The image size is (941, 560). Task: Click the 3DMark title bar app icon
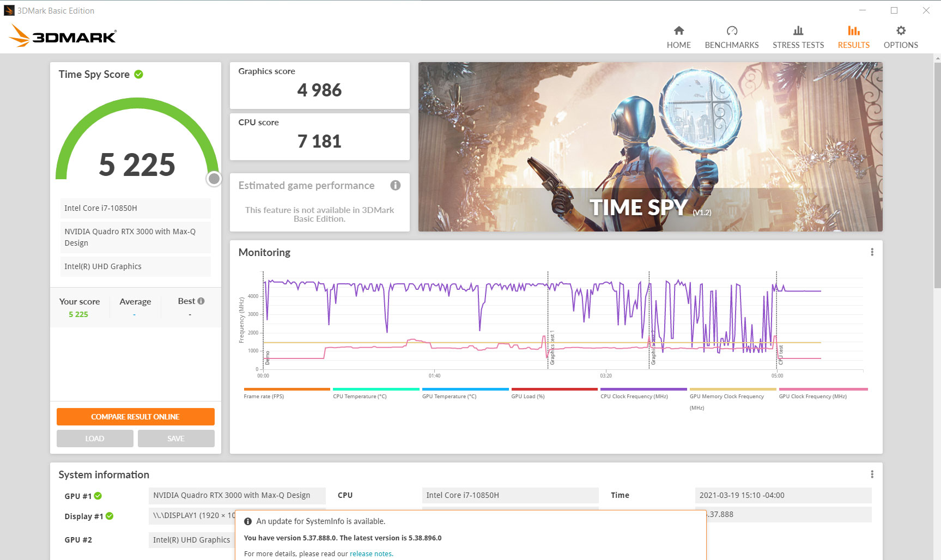point(9,10)
